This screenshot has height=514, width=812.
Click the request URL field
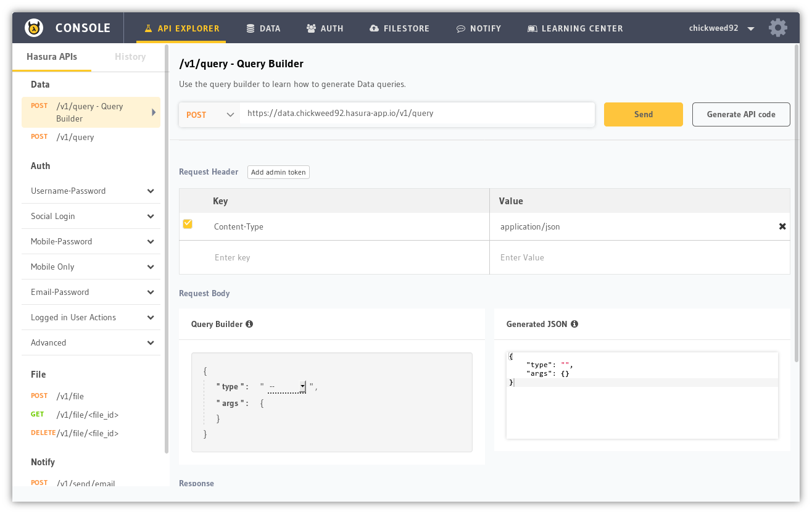[417, 114]
